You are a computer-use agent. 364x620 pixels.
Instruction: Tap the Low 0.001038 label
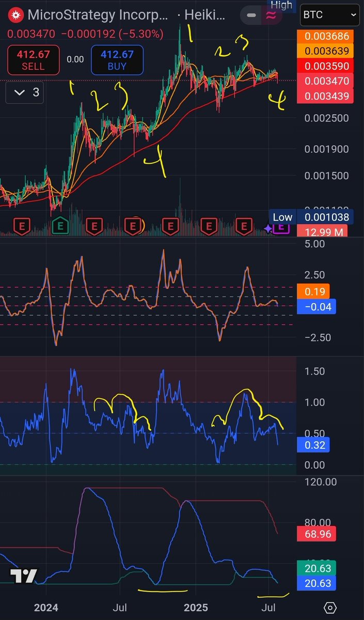pyautogui.click(x=311, y=217)
